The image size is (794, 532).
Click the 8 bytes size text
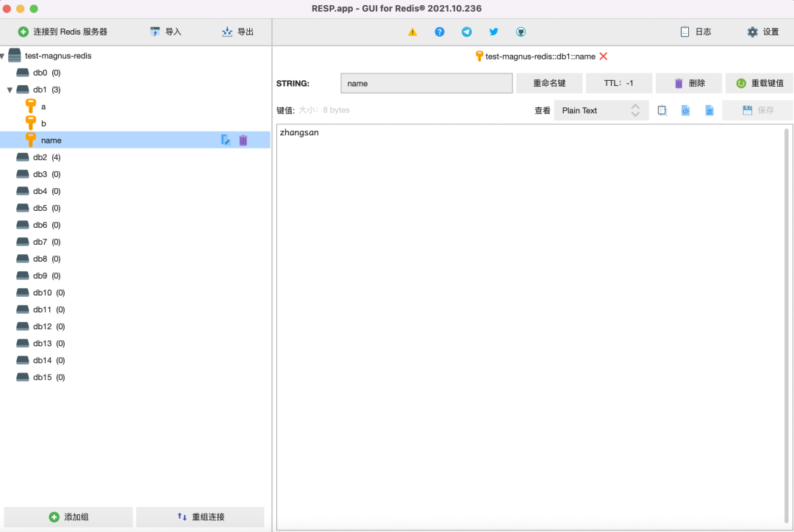336,110
